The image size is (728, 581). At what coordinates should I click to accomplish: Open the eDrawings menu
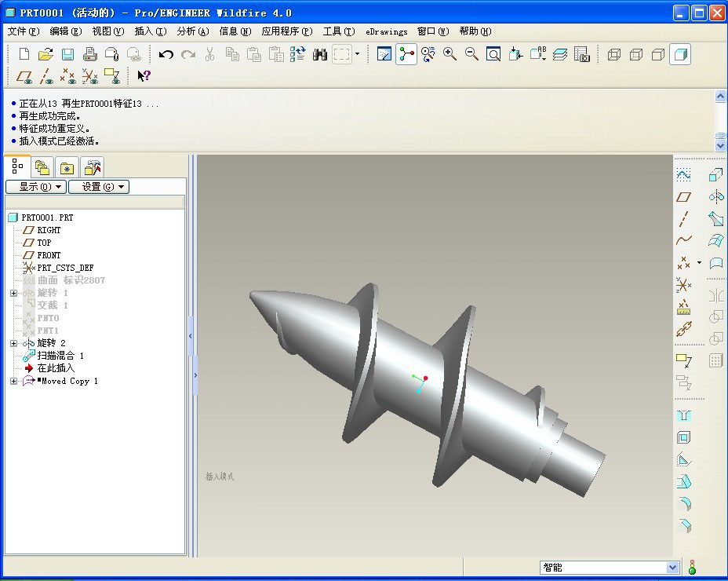pos(386,31)
